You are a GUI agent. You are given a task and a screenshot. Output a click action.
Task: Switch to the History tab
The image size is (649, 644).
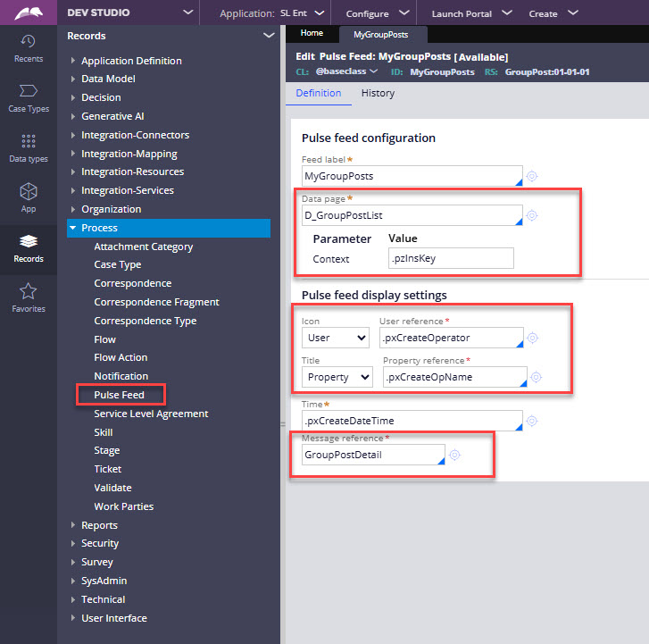point(378,93)
